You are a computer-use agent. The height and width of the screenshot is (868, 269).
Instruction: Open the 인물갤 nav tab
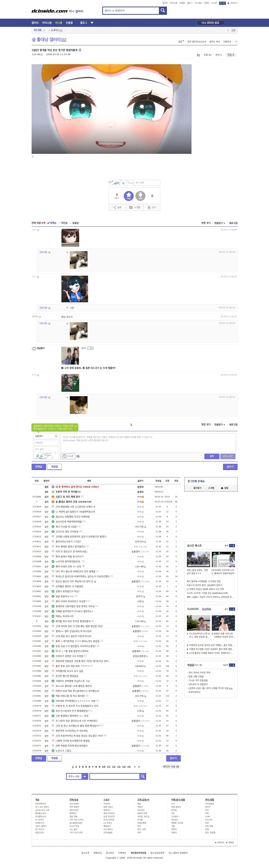[69, 23]
